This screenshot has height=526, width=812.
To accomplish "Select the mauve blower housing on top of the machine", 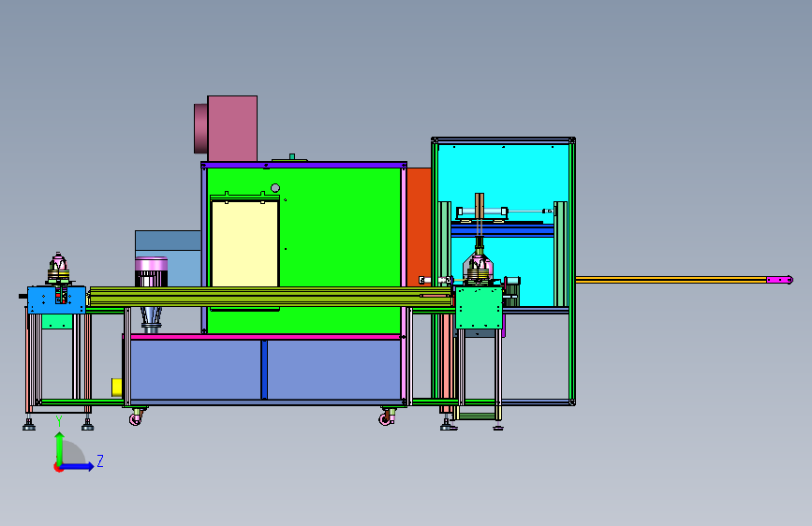I will coord(232,128).
